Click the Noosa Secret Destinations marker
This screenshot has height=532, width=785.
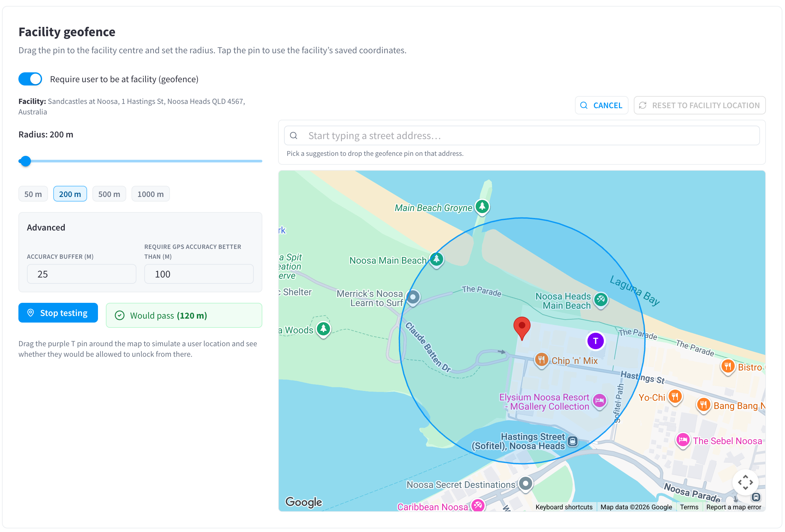pyautogui.click(x=526, y=485)
